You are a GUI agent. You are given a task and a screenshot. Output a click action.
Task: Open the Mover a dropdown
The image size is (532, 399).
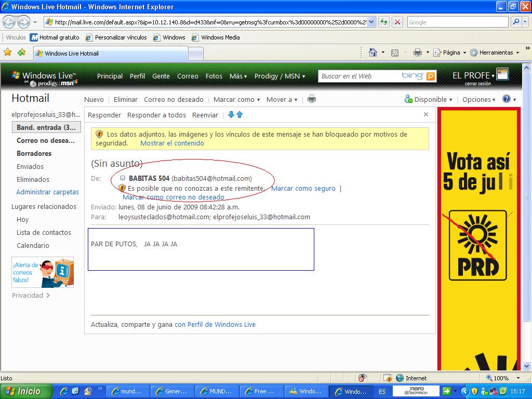tap(282, 99)
